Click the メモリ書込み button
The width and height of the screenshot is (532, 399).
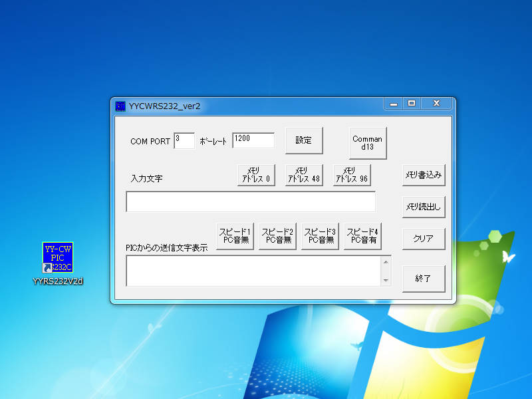pos(424,175)
